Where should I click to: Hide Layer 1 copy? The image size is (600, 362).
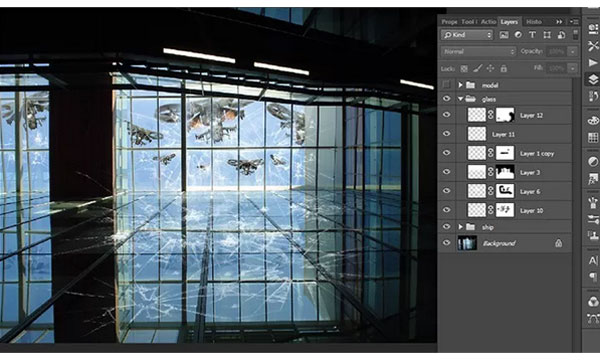(x=446, y=153)
